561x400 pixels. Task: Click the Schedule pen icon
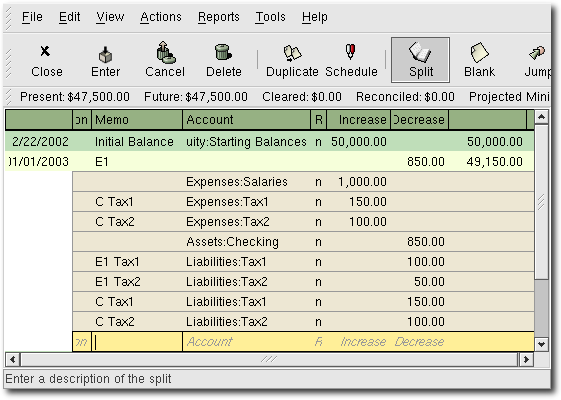tap(351, 52)
